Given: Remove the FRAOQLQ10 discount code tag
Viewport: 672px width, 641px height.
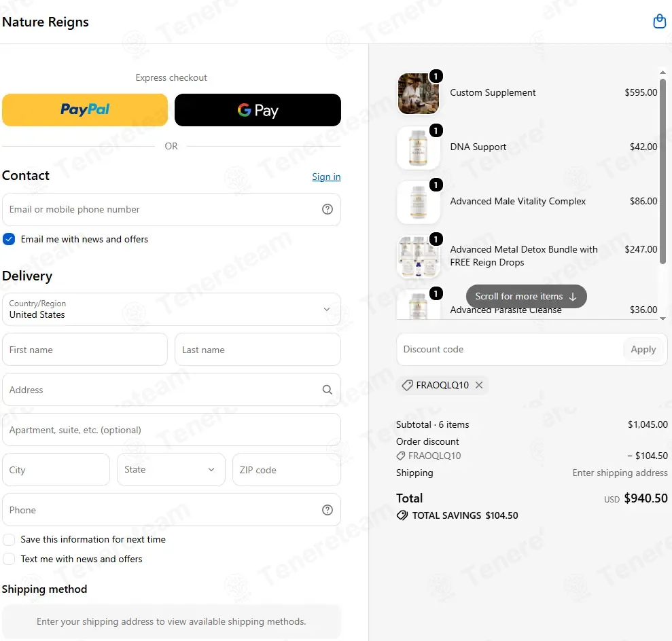Looking at the screenshot, I should click(x=479, y=385).
